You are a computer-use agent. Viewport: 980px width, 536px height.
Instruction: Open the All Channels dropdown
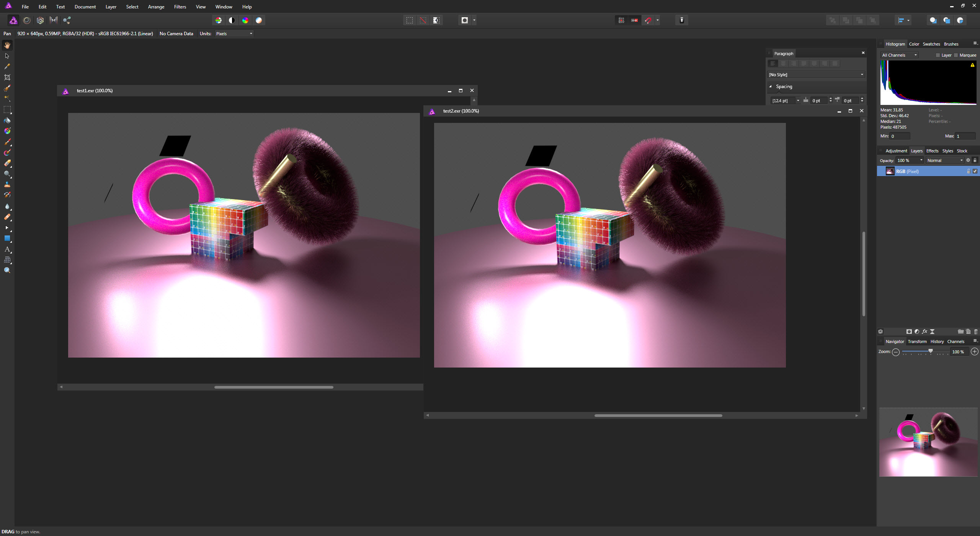point(899,55)
